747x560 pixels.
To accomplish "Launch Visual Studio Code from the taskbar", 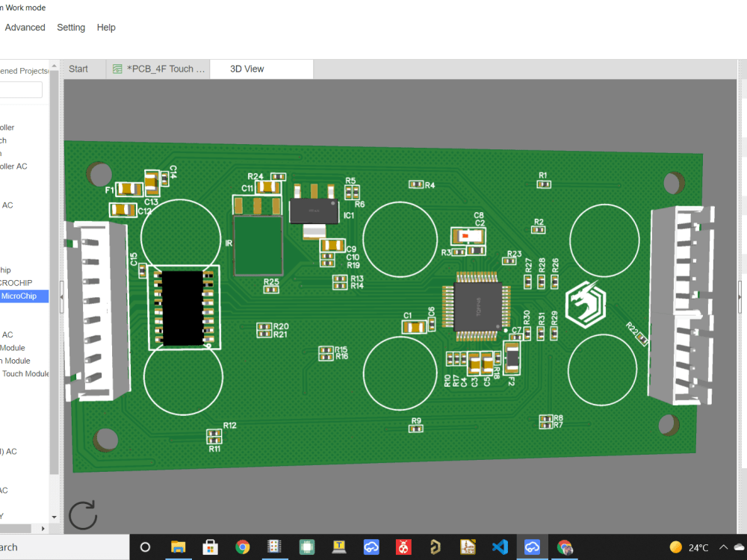I will pyautogui.click(x=500, y=547).
